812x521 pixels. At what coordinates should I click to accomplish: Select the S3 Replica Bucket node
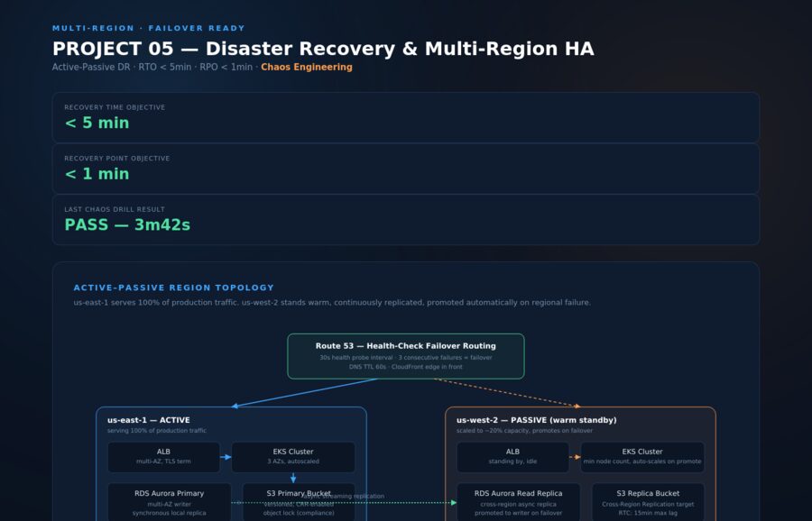[x=648, y=502]
